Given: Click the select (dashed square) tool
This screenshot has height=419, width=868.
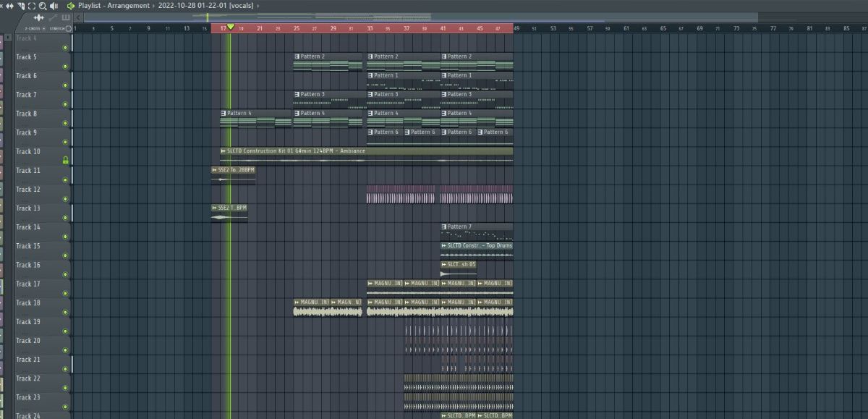Looking at the screenshot, I should coord(32,6).
